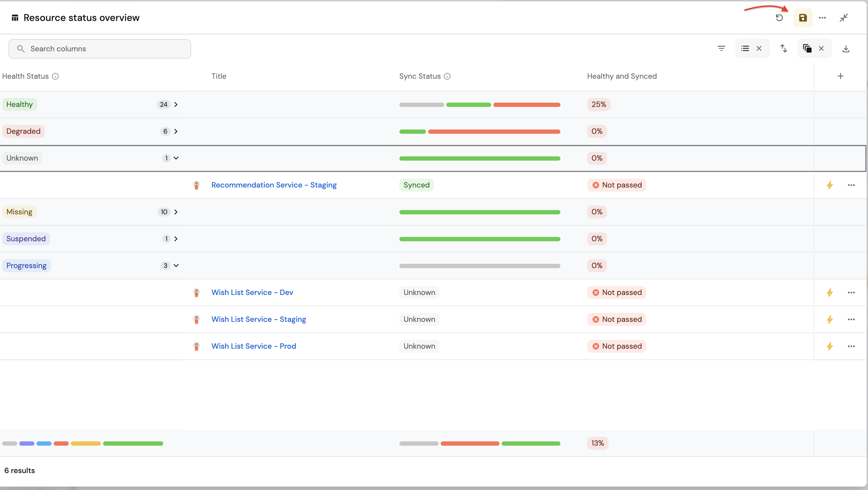This screenshot has height=490, width=868.
Task: Expand the Degraded group row
Action: point(176,131)
